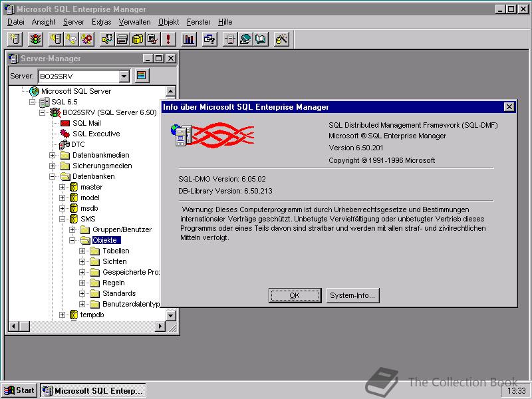Close the Info über Microsoft SQL dialog
The width and height of the screenshot is (532, 399).
(509, 107)
